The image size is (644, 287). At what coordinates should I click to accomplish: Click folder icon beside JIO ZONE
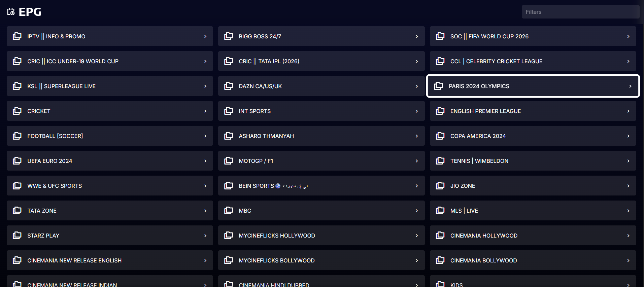[x=440, y=186]
